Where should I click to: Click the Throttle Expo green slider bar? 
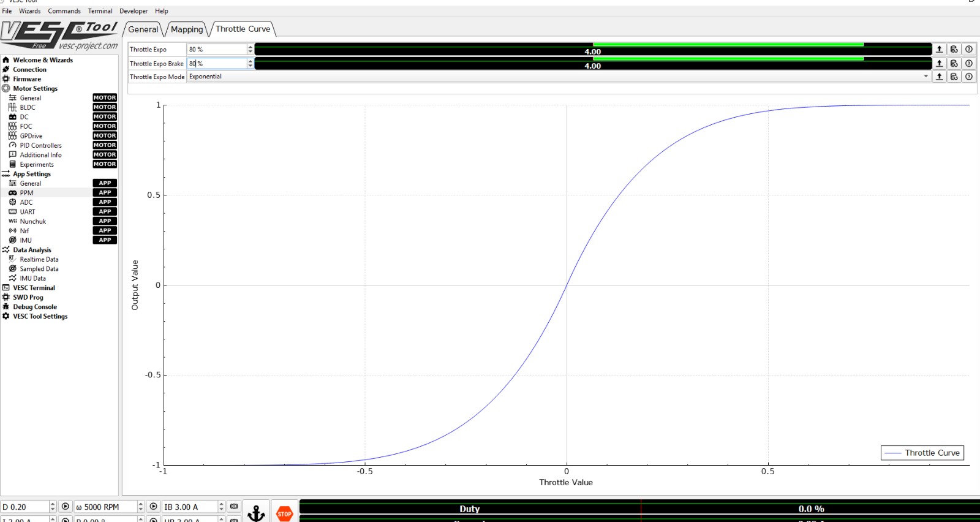[592, 49]
